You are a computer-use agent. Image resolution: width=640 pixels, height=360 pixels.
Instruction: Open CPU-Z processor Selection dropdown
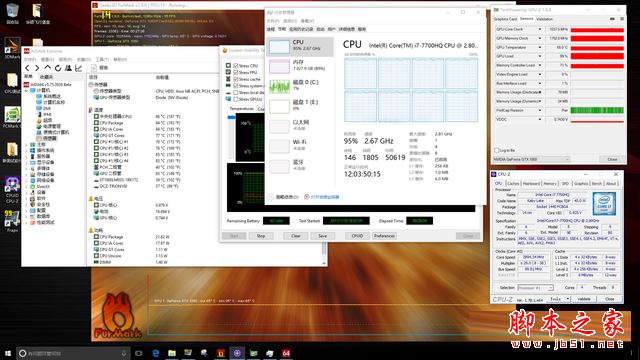point(536,288)
